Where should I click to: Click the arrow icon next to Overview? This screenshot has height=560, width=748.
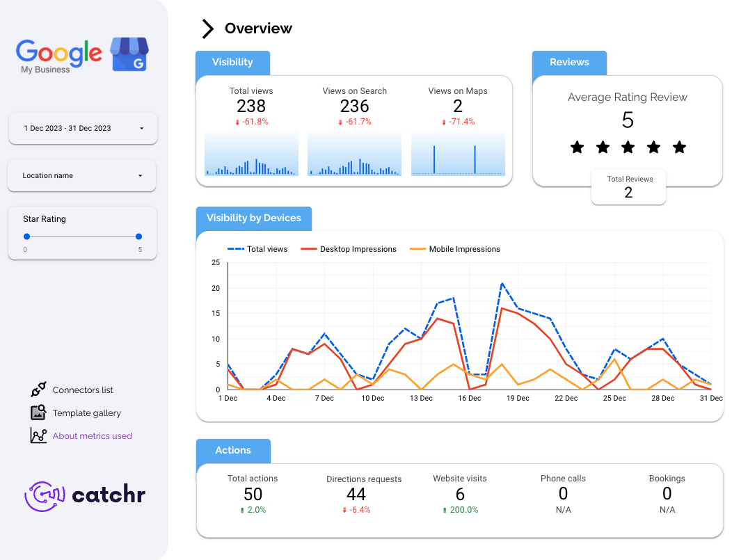point(207,29)
